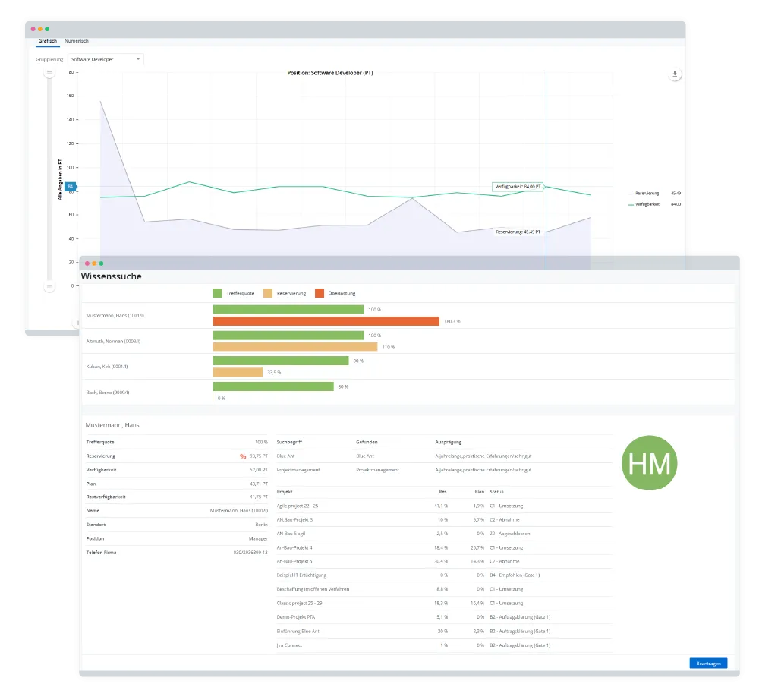
Task: Switch to the Numerisch tab
Action: (x=77, y=40)
